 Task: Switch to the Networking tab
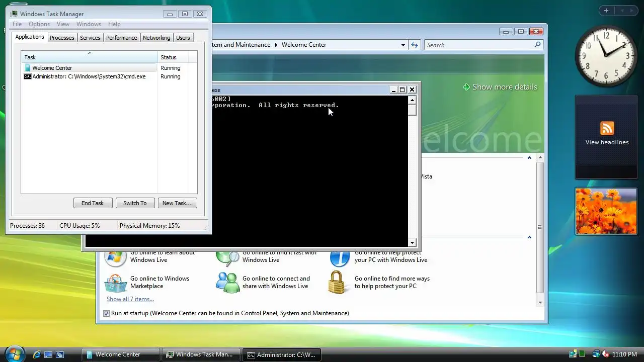[156, 38]
